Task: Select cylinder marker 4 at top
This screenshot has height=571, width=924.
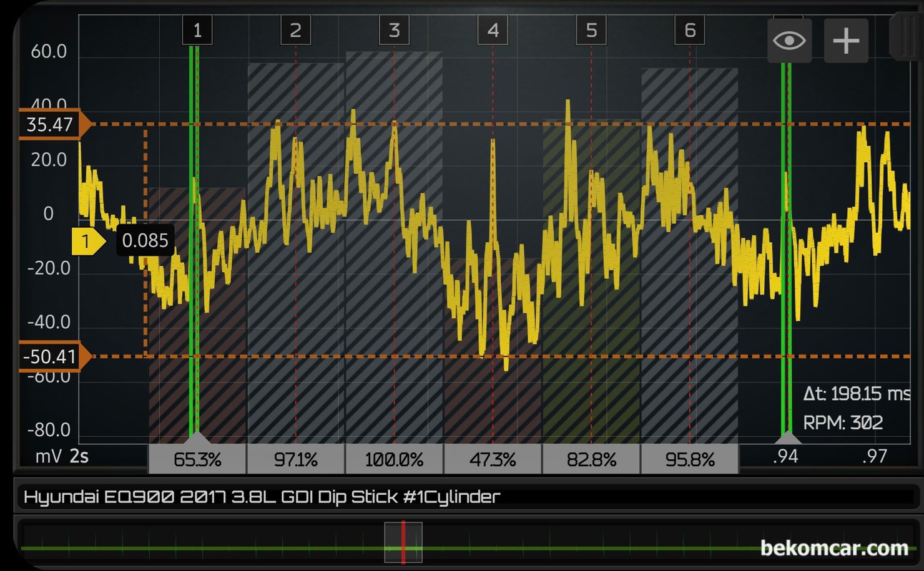Action: click(493, 31)
